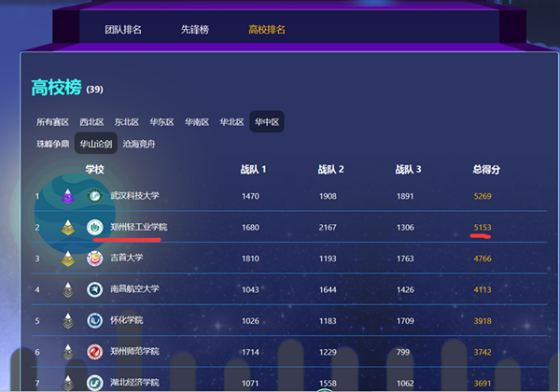Image resolution: width=560 pixels, height=392 pixels.
Task: Open the 高校排名 tab
Action: click(267, 30)
